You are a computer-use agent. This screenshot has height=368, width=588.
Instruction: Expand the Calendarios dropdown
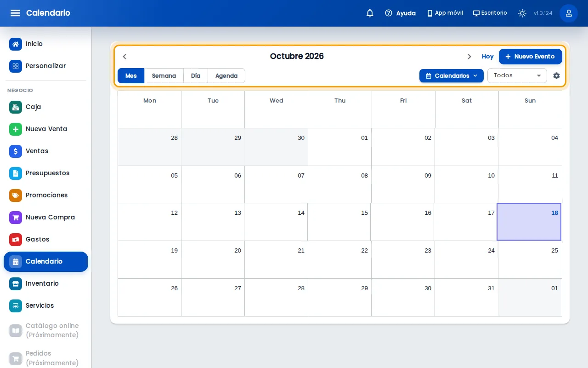452,76
